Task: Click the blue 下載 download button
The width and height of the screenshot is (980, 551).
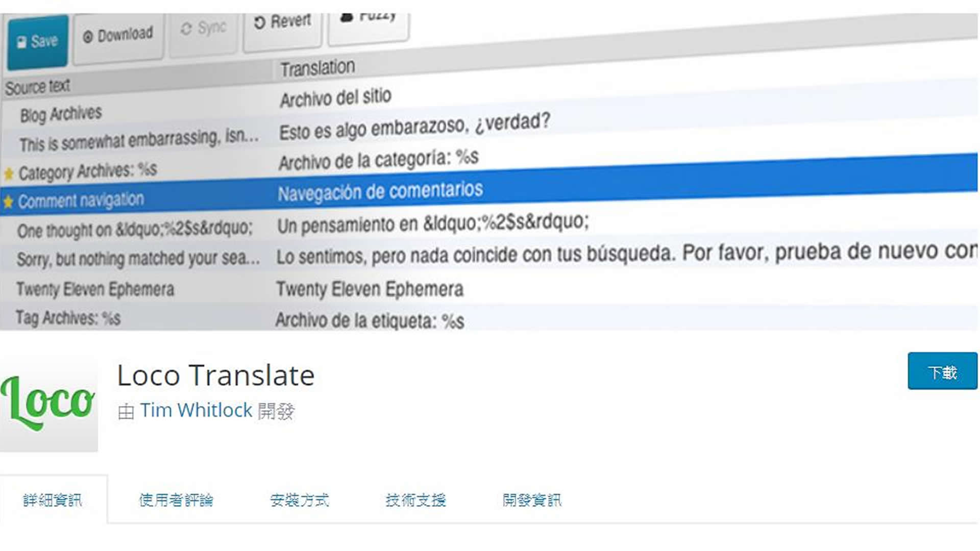Action: tap(942, 371)
